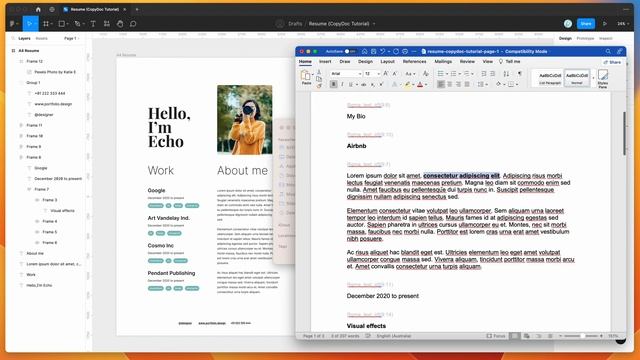640x360 pixels.
Task: Justify text in Word ribbon
Action: click(x=467, y=84)
